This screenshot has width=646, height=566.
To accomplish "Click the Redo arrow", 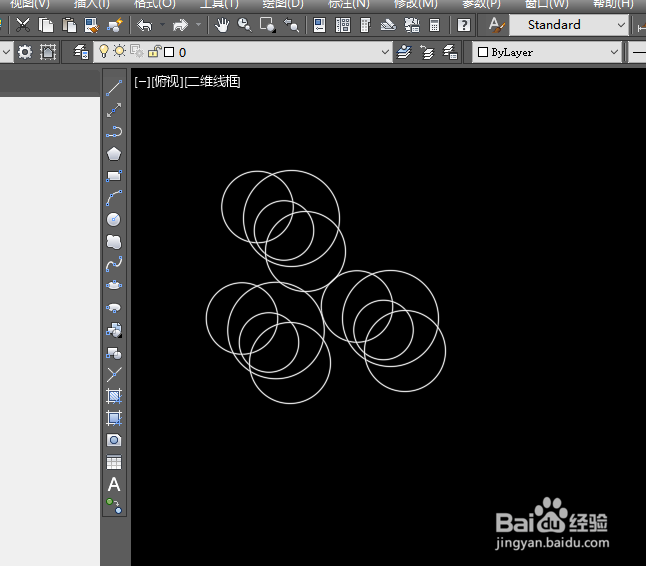I will (x=180, y=25).
